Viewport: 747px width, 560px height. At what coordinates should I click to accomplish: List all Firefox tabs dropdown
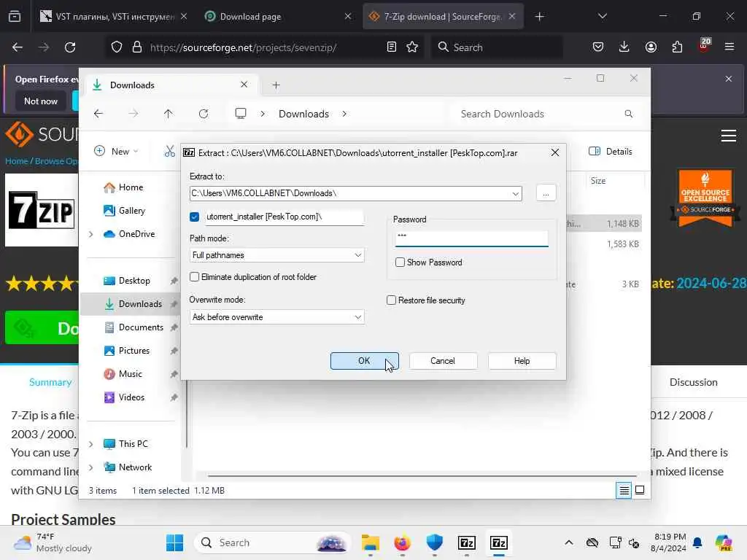coord(602,16)
